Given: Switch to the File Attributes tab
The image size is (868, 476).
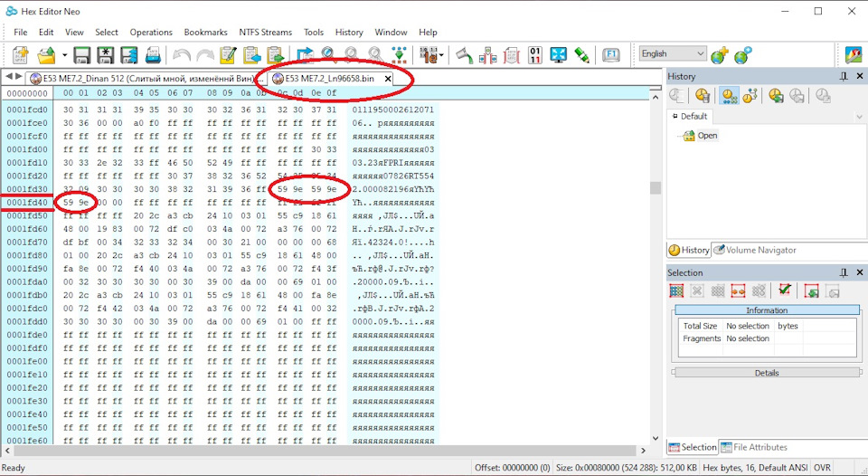Looking at the screenshot, I should coord(753,447).
